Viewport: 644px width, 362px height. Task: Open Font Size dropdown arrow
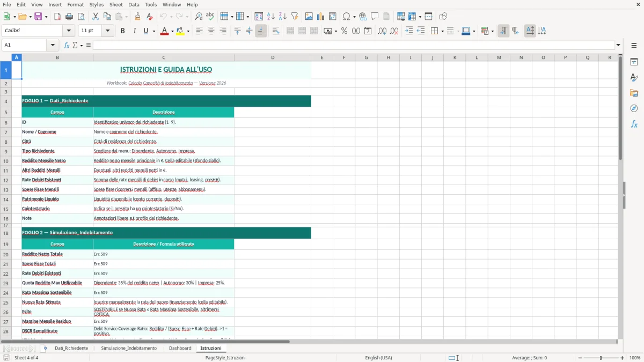click(x=108, y=31)
